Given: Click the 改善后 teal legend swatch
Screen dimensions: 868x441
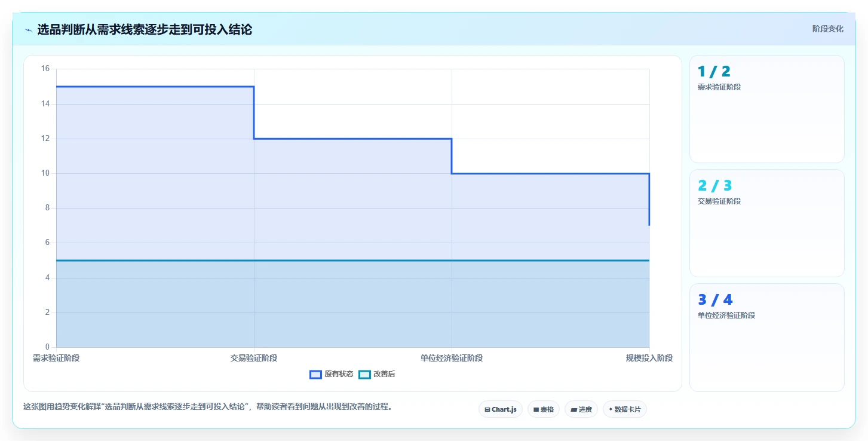Looking at the screenshot, I should (364, 374).
